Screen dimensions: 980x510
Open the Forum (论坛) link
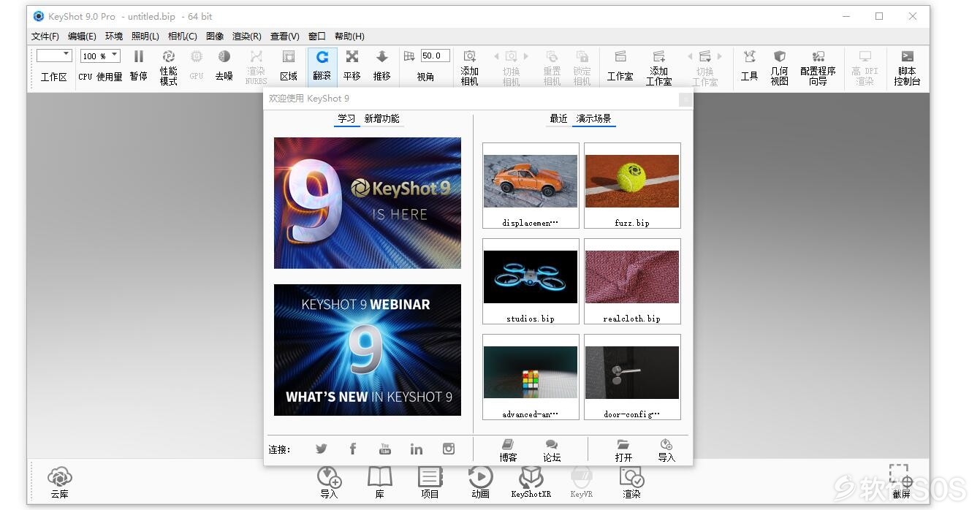pos(552,450)
